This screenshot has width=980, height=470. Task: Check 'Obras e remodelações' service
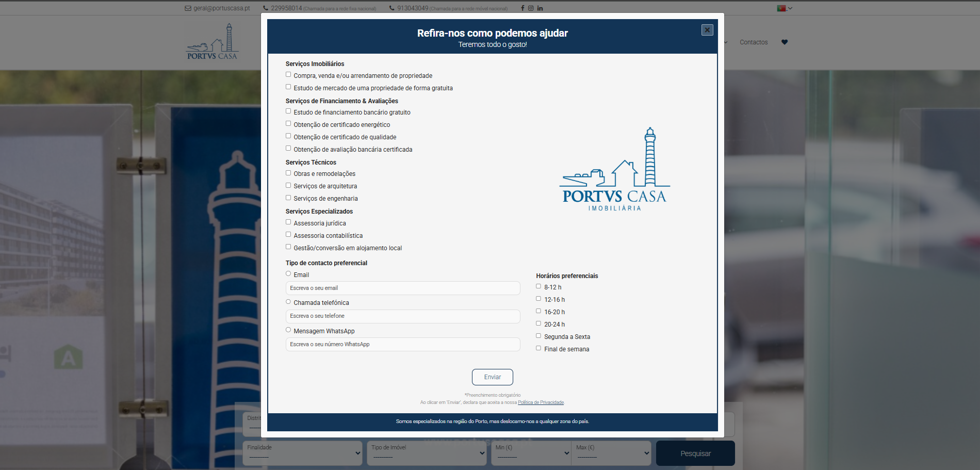pyautogui.click(x=288, y=172)
